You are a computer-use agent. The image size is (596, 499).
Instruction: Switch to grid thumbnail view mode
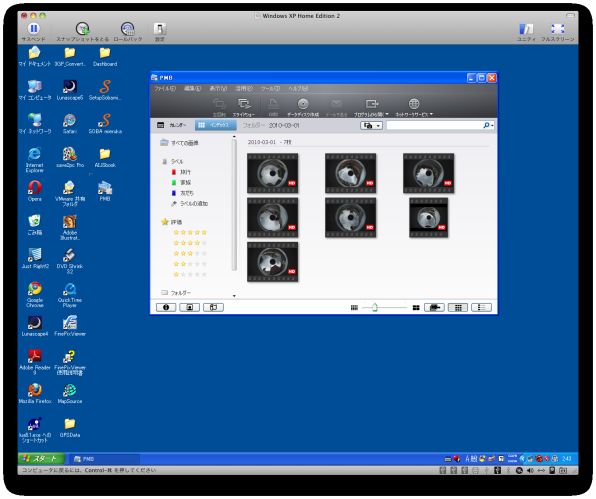pos(458,307)
